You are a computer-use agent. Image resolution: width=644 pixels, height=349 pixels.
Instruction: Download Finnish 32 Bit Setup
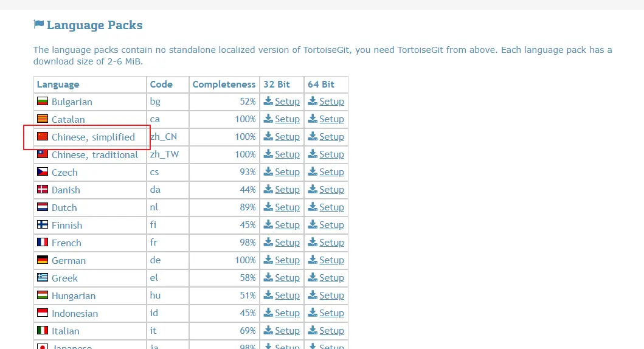tap(282, 225)
